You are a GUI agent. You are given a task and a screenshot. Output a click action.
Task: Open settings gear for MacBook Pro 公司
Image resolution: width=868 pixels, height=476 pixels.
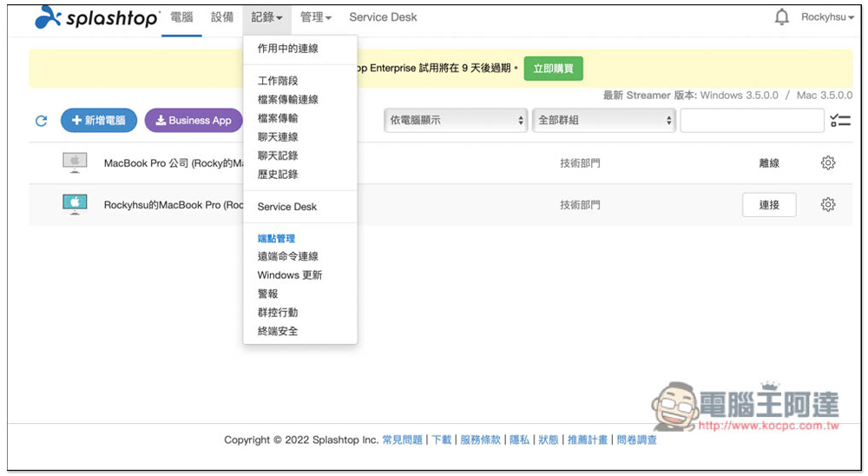[x=827, y=163]
